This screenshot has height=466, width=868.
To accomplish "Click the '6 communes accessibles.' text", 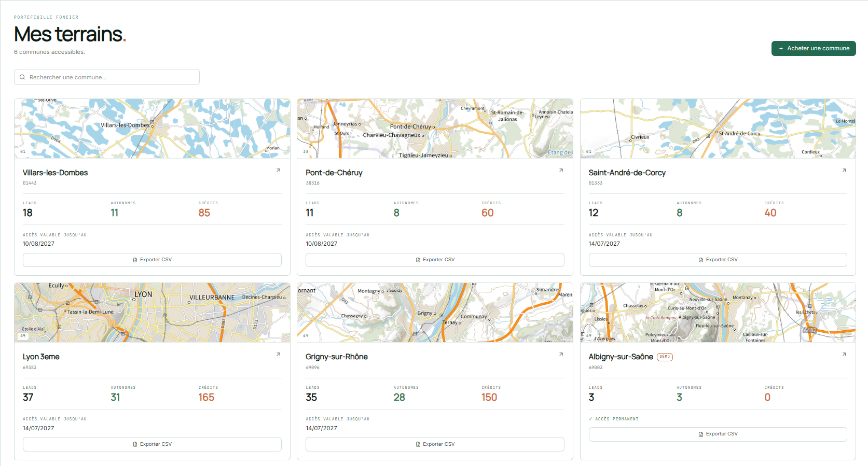I will click(x=49, y=52).
